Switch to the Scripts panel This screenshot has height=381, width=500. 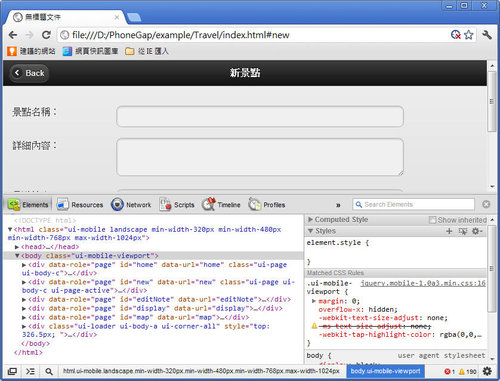(x=177, y=205)
